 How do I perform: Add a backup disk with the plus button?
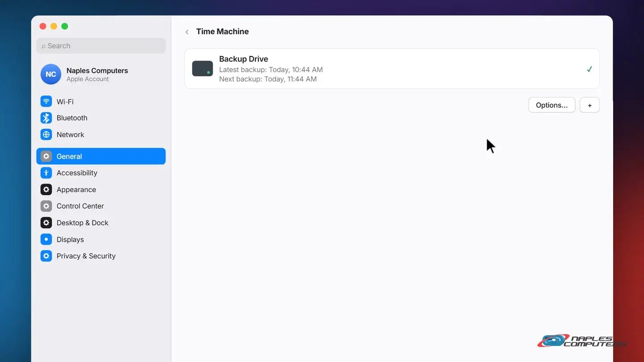589,105
